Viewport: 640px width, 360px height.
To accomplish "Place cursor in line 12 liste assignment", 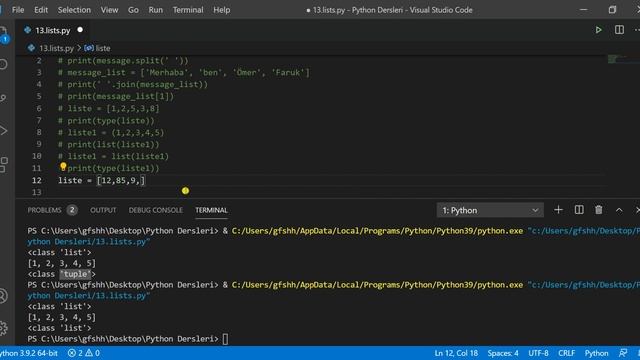I will click(101, 180).
